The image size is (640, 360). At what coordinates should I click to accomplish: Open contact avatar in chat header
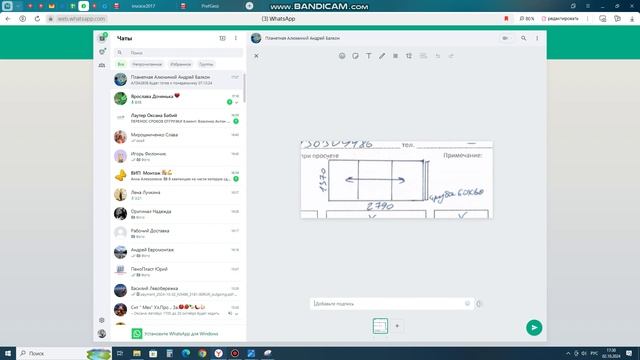(256, 38)
